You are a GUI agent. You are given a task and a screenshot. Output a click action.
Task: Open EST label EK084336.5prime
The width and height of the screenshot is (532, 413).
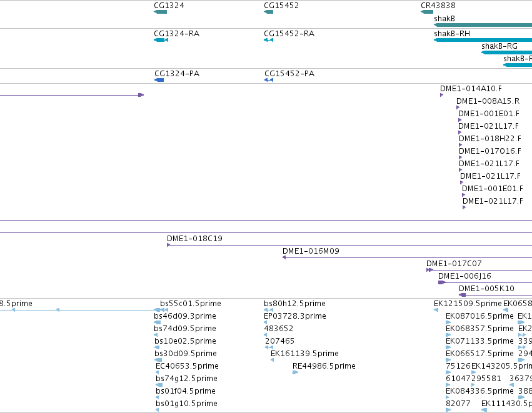[x=479, y=391]
